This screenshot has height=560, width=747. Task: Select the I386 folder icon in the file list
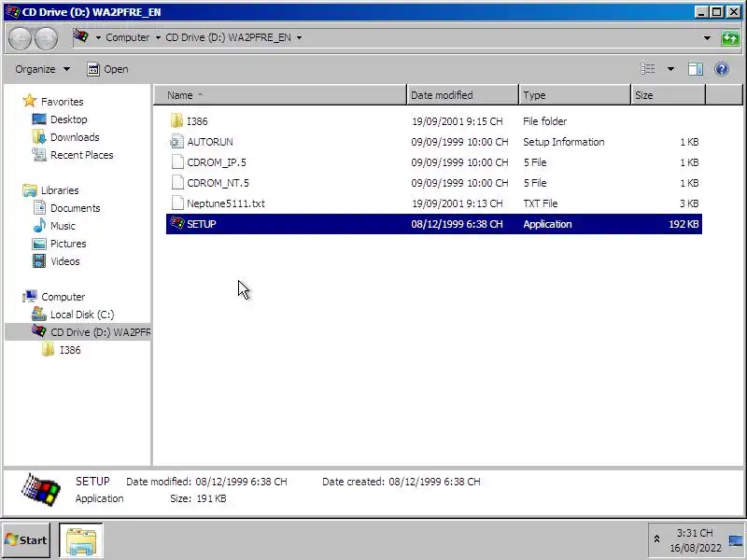pyautogui.click(x=176, y=121)
